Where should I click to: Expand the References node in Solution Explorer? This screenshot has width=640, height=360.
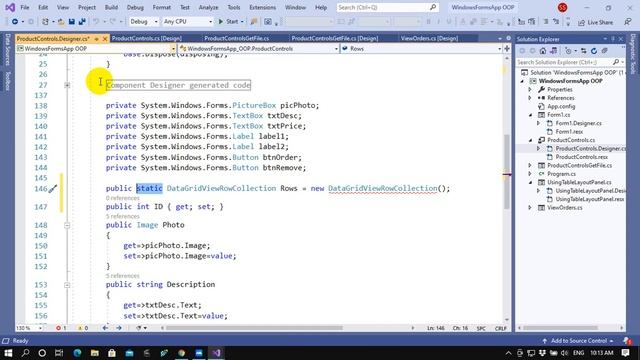tap(530, 98)
